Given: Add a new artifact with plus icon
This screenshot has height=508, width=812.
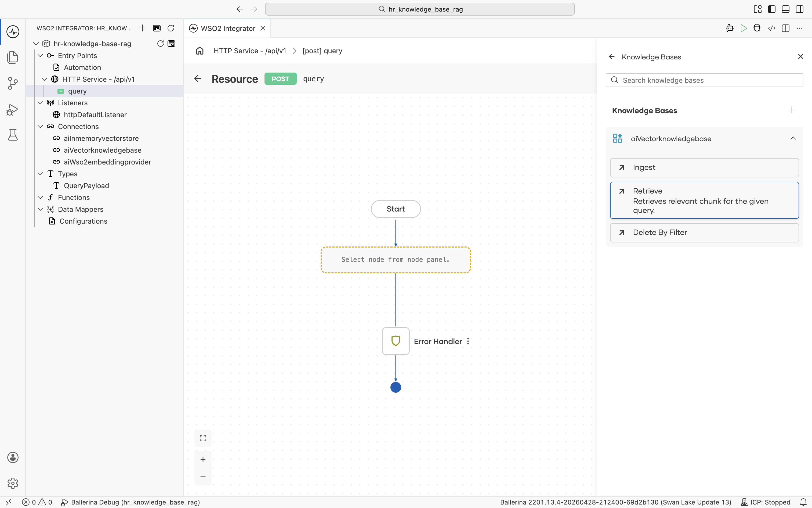Looking at the screenshot, I should pos(143,28).
